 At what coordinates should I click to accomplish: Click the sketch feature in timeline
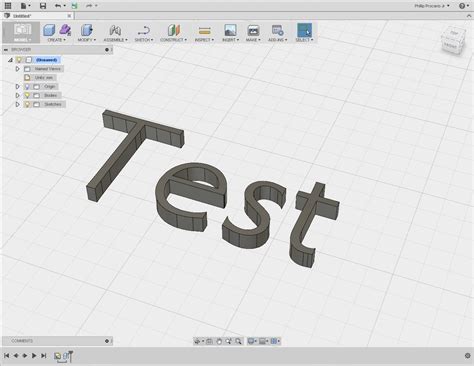click(57, 356)
